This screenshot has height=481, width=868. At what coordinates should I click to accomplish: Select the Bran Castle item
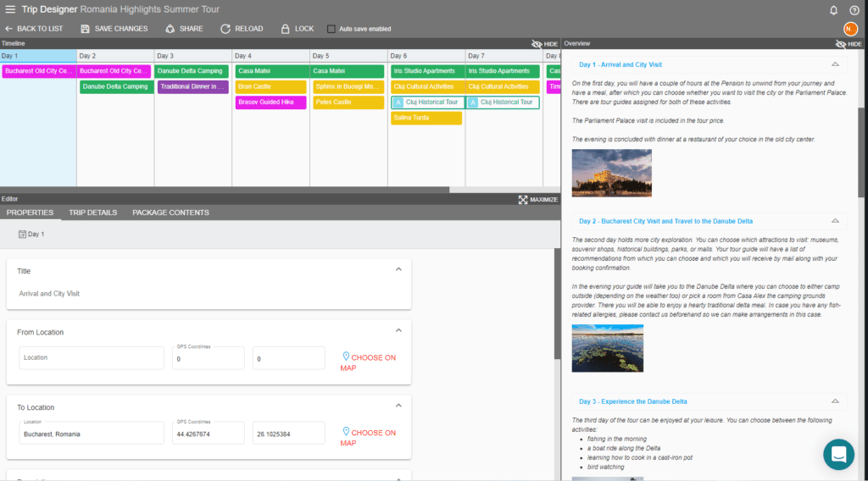(270, 86)
